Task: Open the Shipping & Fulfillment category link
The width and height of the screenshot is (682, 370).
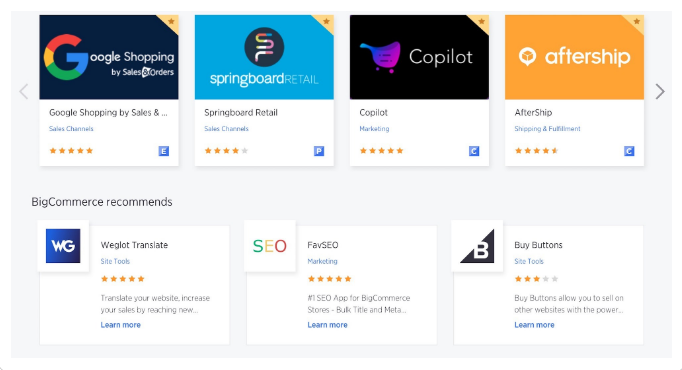Action: pos(547,129)
